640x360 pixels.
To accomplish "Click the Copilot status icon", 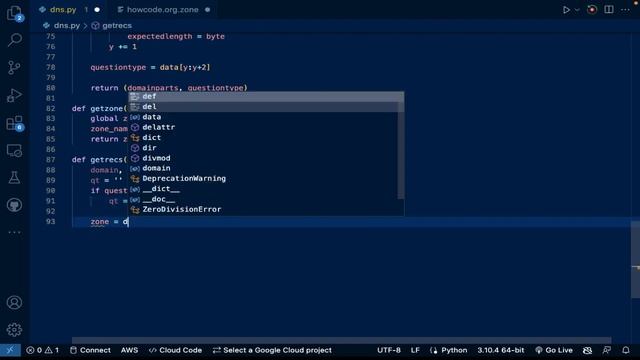I will pyautogui.click(x=587, y=350).
